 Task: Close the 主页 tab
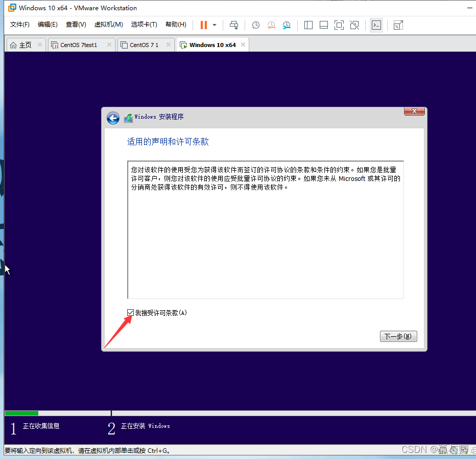[x=40, y=44]
